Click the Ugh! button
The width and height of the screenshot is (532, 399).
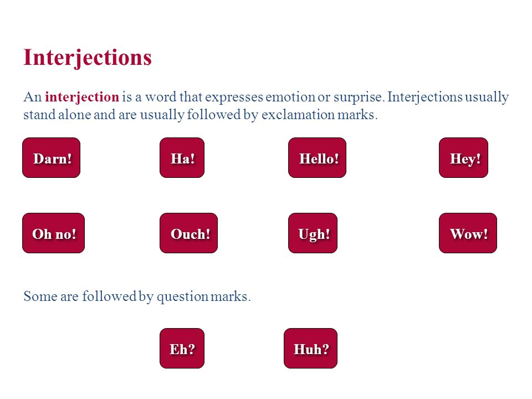coord(313,233)
